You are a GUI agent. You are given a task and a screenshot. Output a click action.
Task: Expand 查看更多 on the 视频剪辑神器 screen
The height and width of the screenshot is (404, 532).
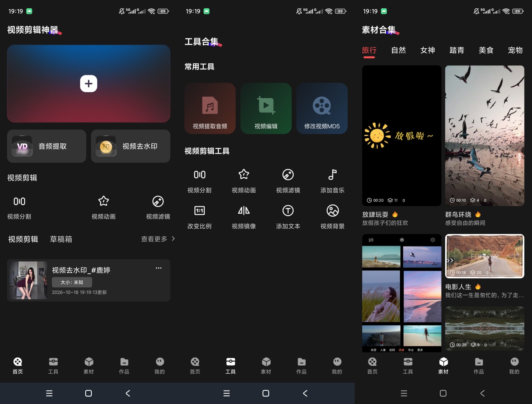[158, 239]
